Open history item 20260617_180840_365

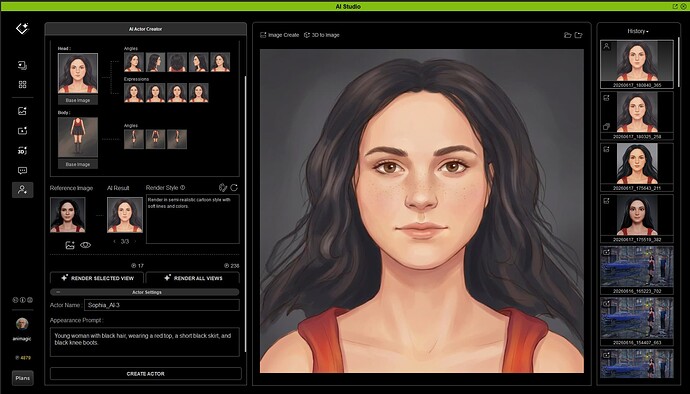[x=637, y=64]
